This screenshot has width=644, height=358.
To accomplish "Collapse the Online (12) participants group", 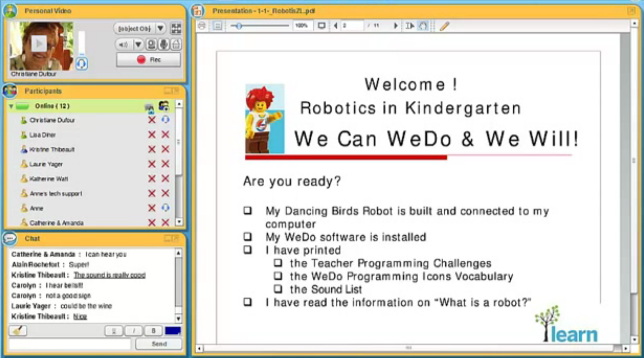I will 11,106.
